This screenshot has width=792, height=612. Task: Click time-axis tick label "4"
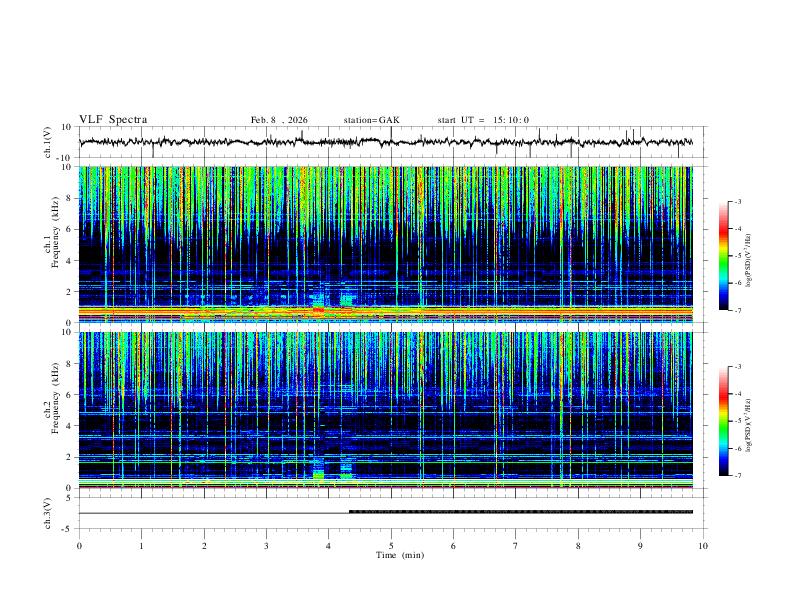329,546
